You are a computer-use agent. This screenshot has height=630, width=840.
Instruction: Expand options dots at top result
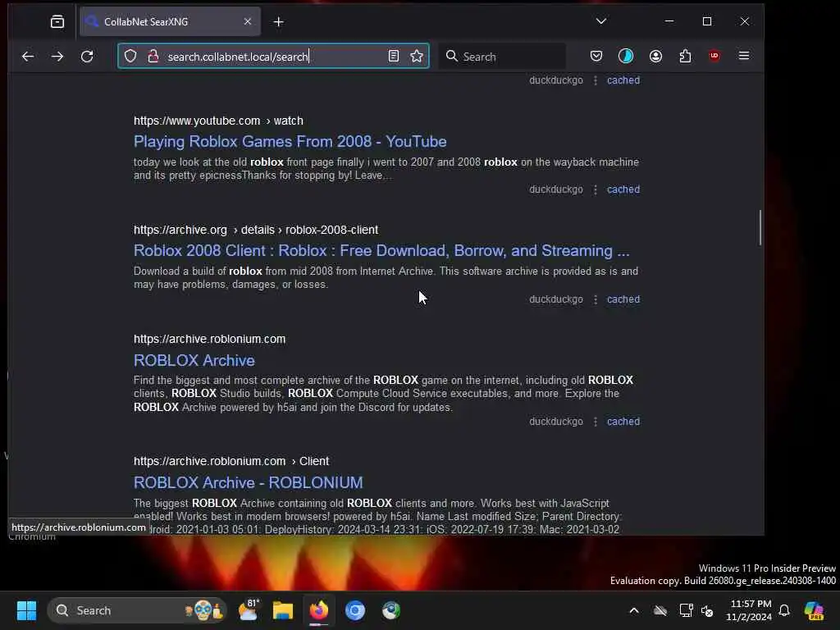[596, 80]
